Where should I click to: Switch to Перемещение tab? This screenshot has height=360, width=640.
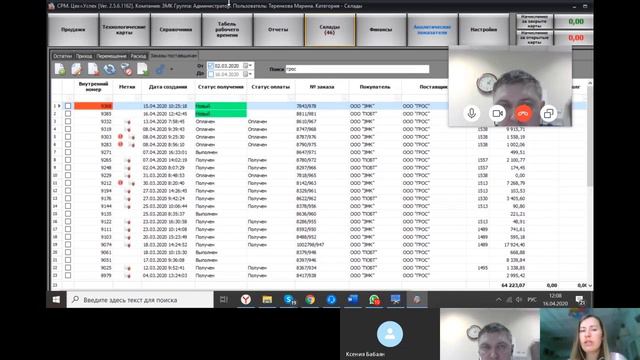111,56
